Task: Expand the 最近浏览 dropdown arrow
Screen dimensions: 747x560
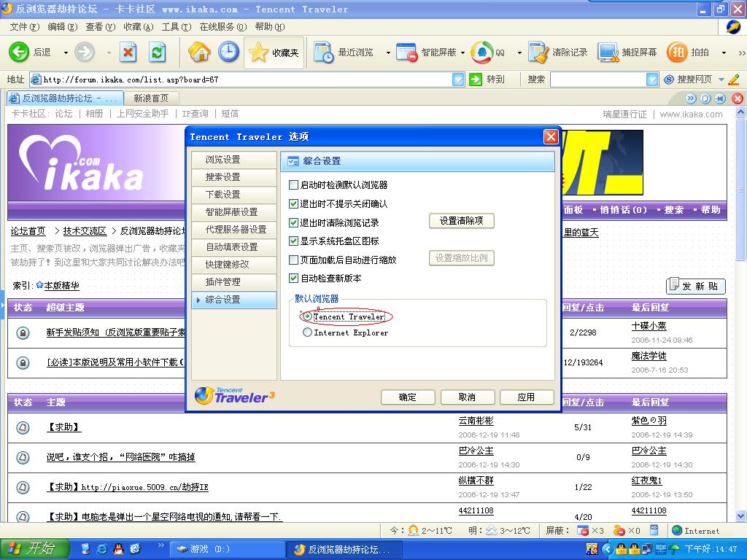Action: pyautogui.click(x=388, y=52)
